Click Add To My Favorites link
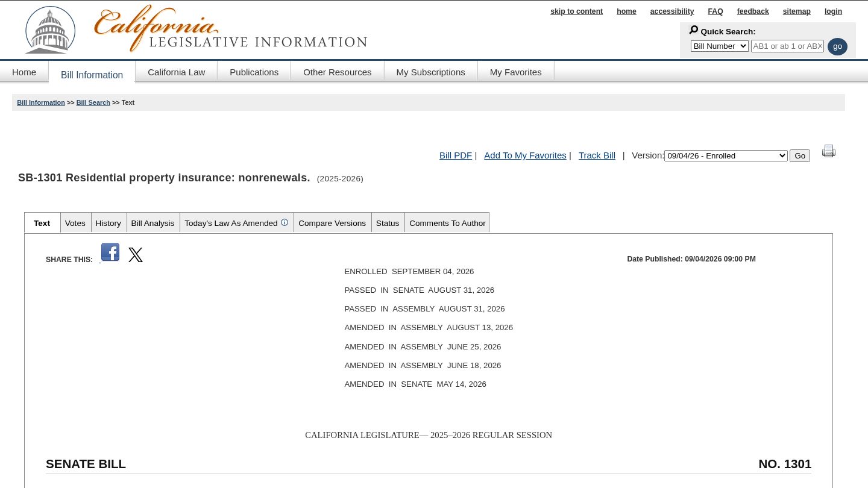868x488 pixels. pyautogui.click(x=525, y=155)
